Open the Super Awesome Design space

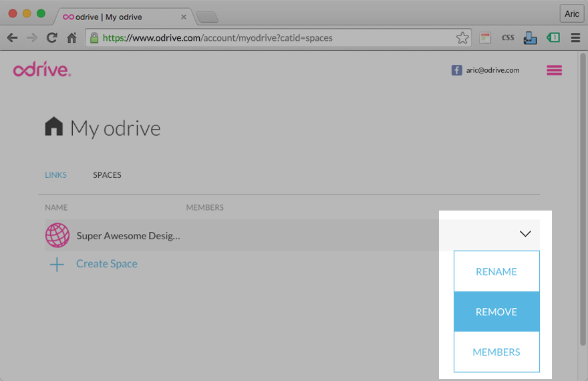[x=128, y=235]
